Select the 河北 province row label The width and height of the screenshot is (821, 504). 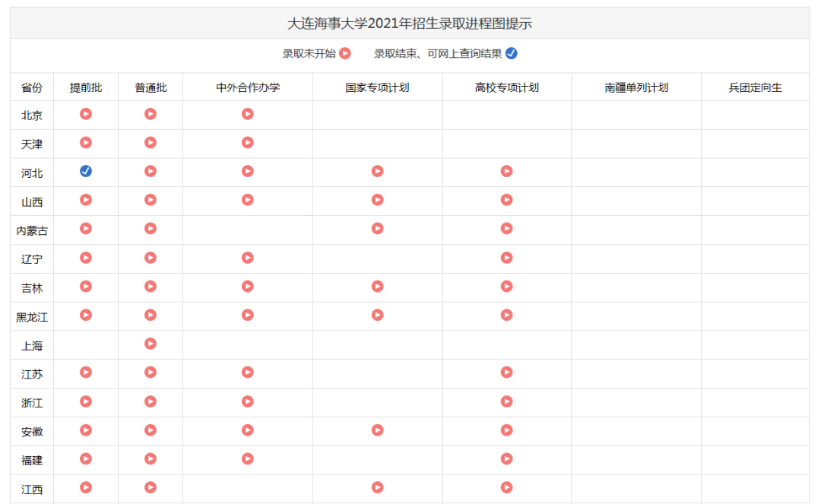(x=32, y=173)
